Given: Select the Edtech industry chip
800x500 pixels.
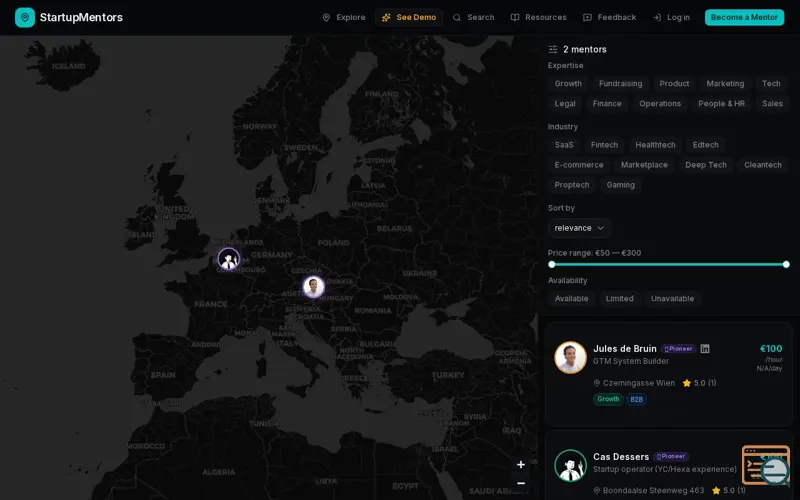Looking at the screenshot, I should click(705, 145).
